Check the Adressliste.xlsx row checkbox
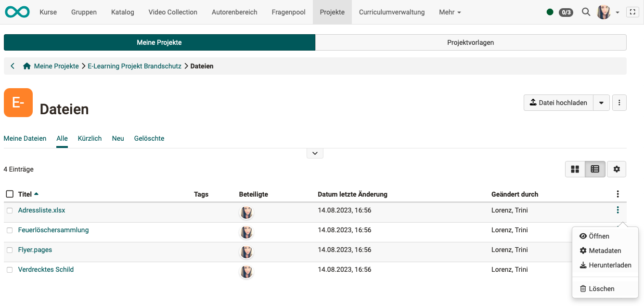Screen dimensions: 644x306 point(10,211)
